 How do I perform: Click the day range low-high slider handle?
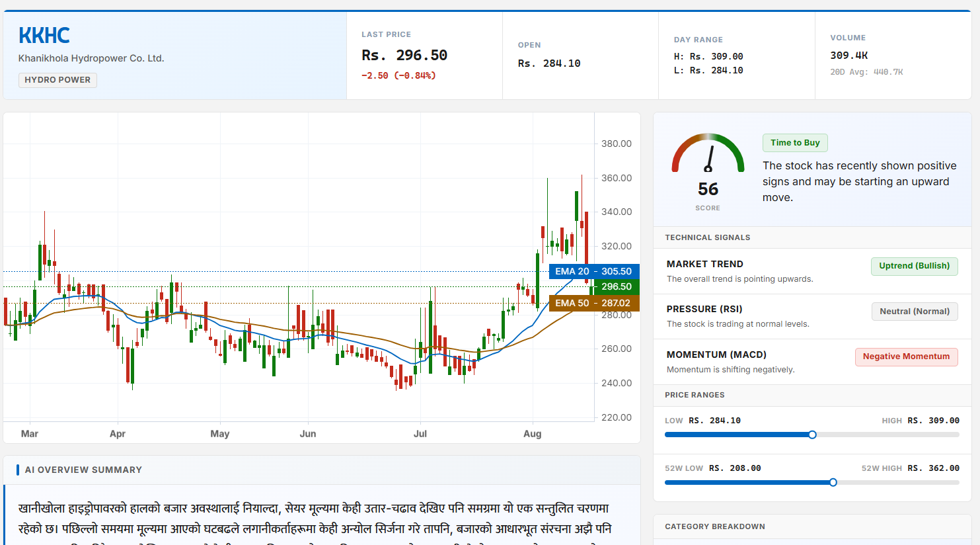click(x=812, y=435)
